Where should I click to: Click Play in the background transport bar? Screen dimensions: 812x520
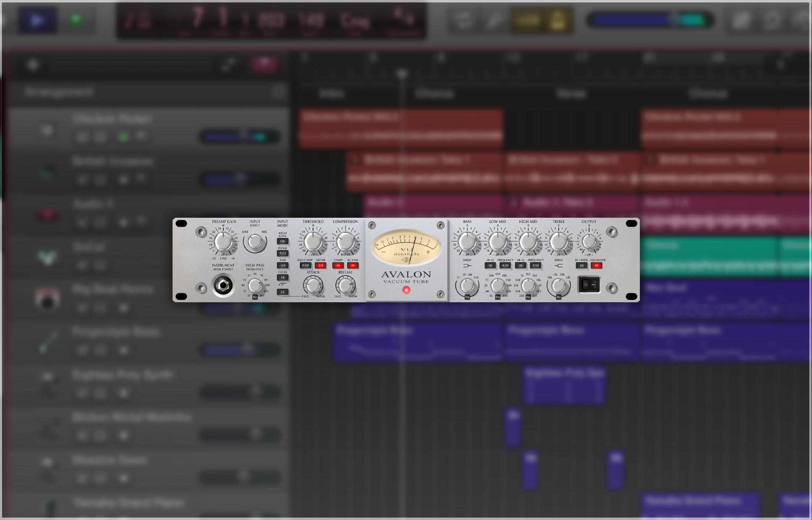coord(37,20)
